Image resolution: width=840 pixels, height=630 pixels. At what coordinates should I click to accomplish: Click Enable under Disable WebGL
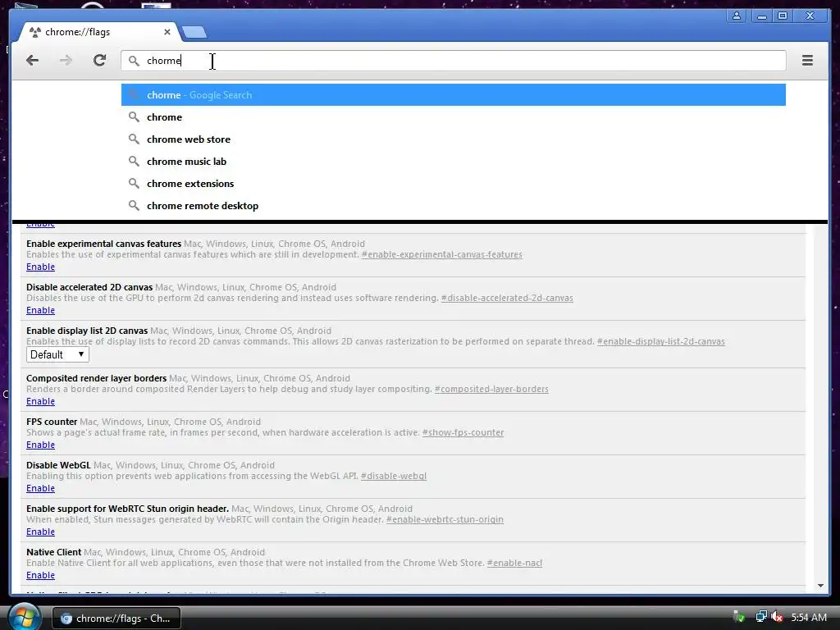click(41, 488)
